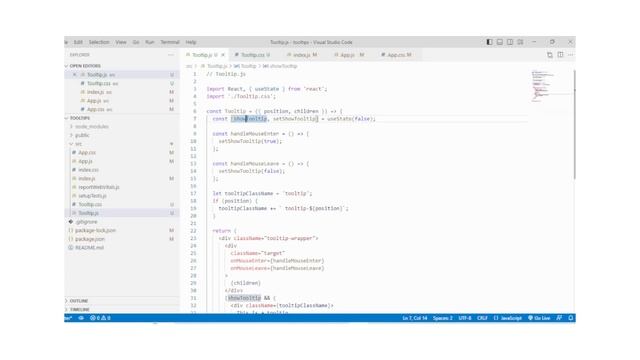Viewport: 640px width, 360px height.
Task: Toggle the bottom panel layout icon
Action: click(x=500, y=42)
